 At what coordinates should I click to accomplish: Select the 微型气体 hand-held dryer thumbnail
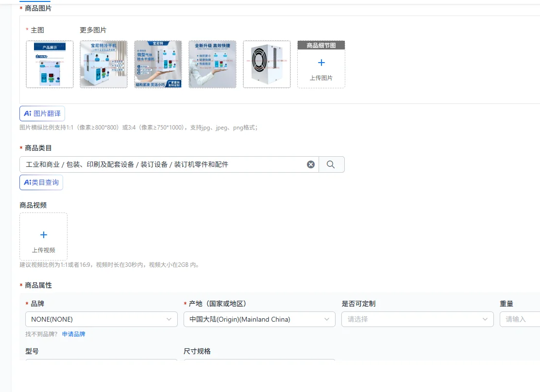point(158,65)
